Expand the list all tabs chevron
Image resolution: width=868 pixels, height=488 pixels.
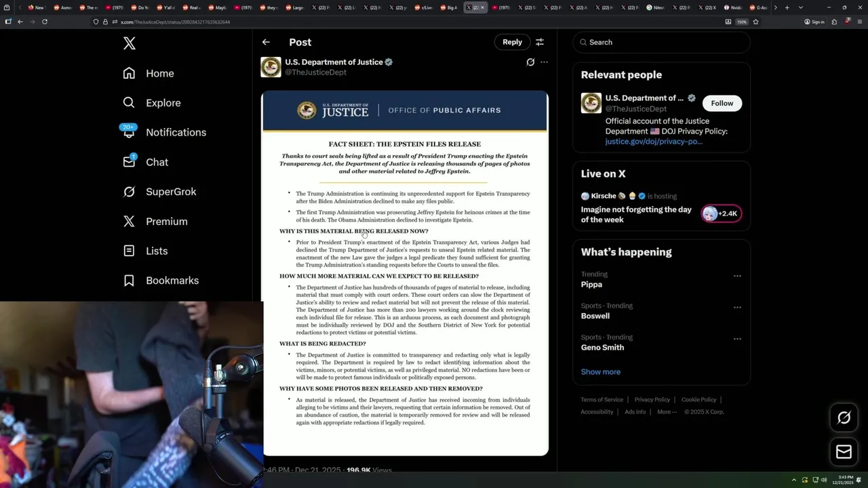[801, 7]
